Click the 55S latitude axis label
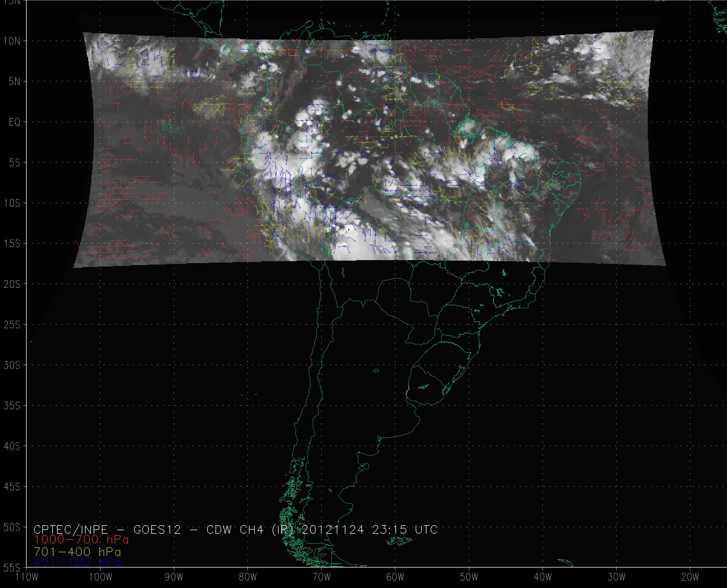 point(12,568)
